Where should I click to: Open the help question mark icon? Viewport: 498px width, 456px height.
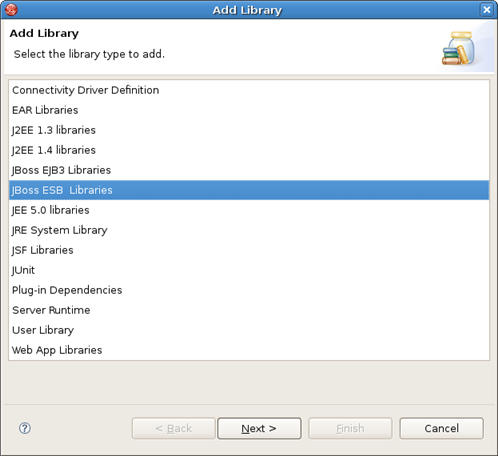coord(25,428)
